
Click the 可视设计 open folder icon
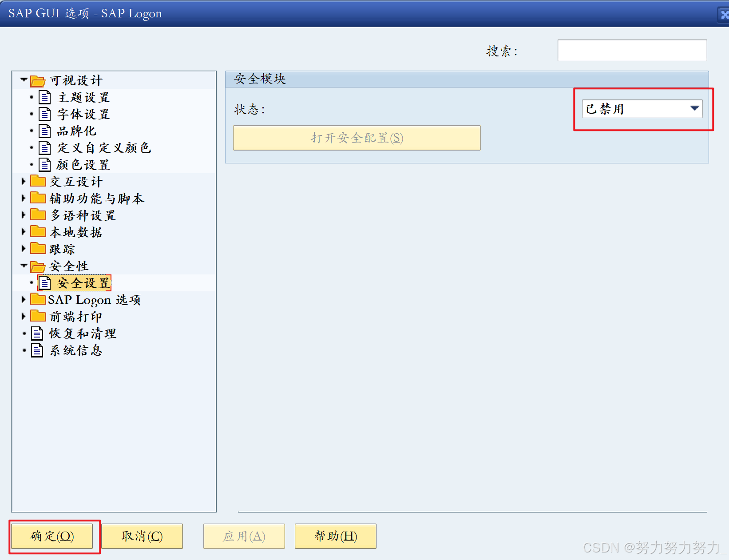click(x=38, y=81)
